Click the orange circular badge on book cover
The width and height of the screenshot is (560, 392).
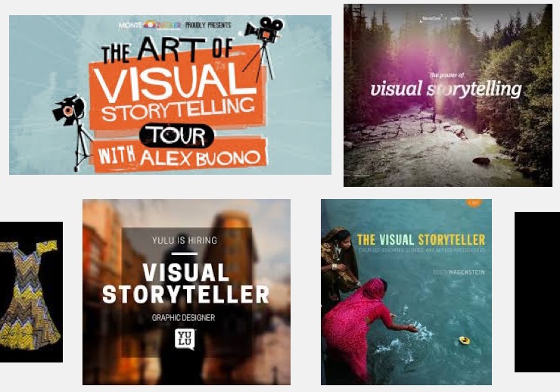pos(474,202)
